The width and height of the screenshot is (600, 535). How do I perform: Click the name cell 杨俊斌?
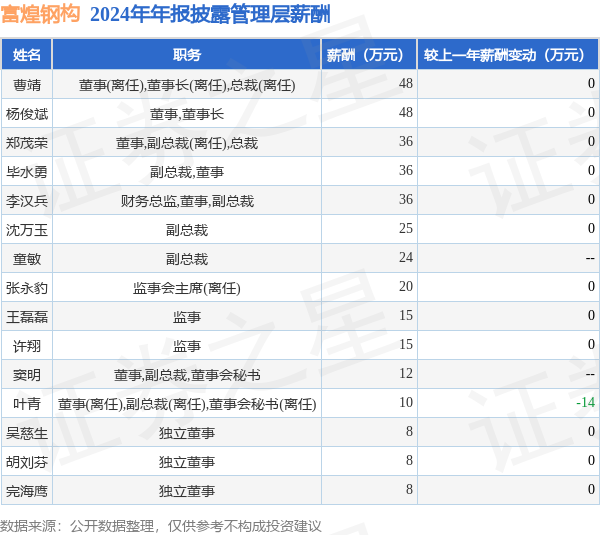pos(27,114)
